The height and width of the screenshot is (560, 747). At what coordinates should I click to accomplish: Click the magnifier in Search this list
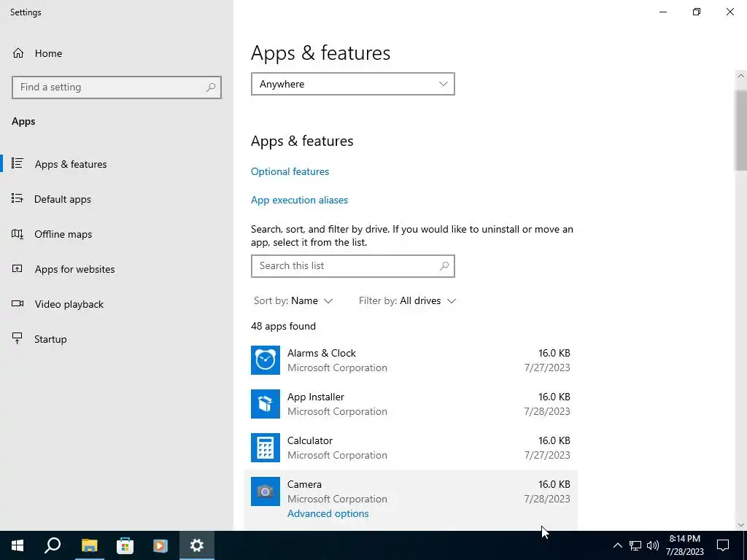[444, 265]
